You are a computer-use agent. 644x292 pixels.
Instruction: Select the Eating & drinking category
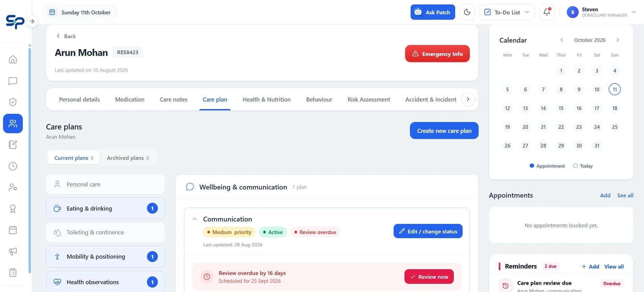tap(105, 208)
